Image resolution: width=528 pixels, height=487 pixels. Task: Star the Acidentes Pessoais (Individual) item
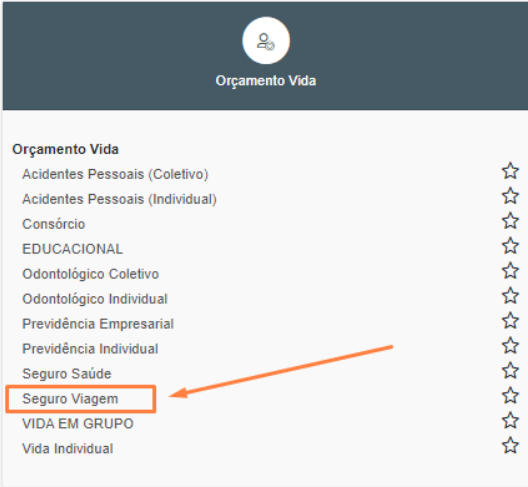coord(510,196)
